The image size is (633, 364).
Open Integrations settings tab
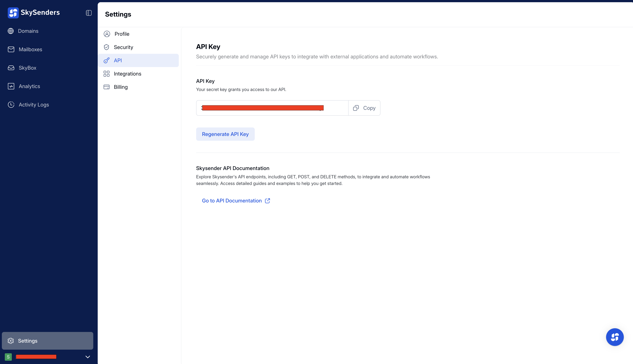[x=127, y=74]
